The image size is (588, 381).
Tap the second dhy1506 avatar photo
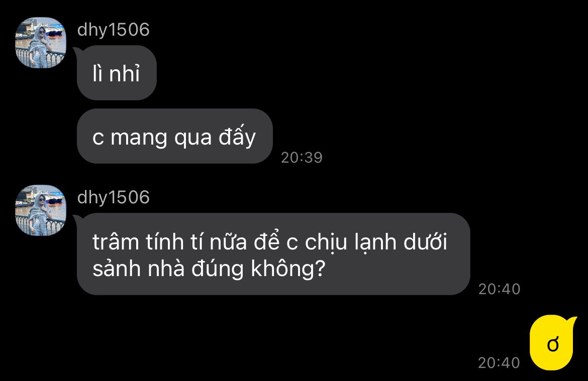41,210
